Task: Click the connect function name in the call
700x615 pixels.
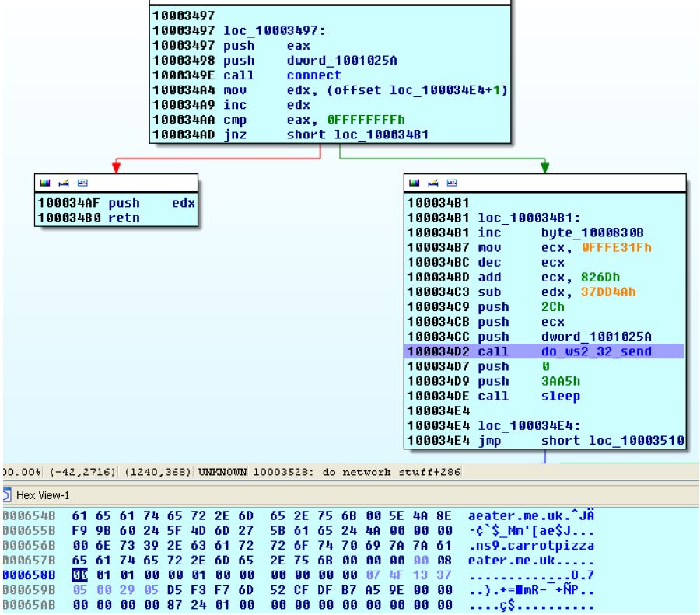Action: point(313,75)
